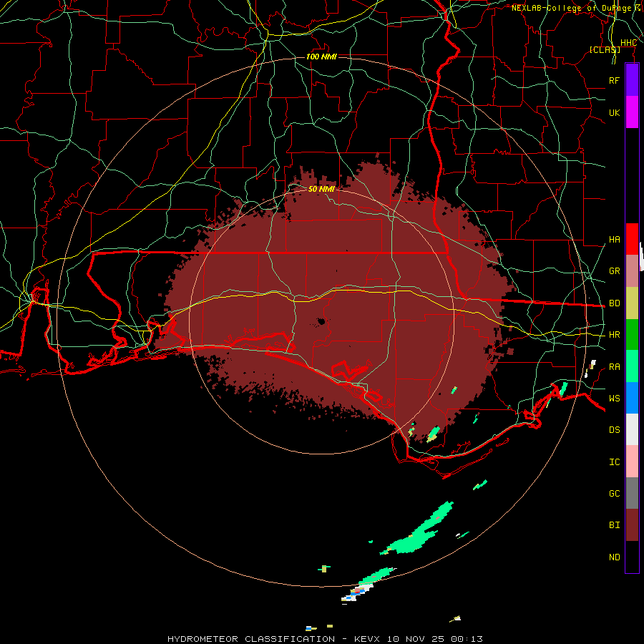Click the HA legend label
This screenshot has width=644, height=644.
[x=614, y=240]
